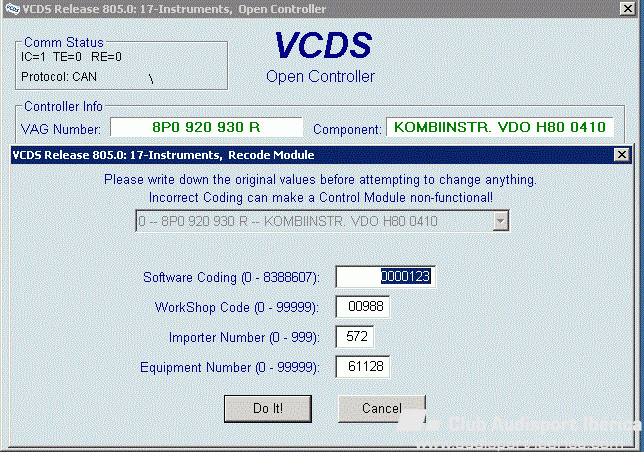
Task: Click the Software Coding (0 - 8388607) label
Action: (231, 278)
